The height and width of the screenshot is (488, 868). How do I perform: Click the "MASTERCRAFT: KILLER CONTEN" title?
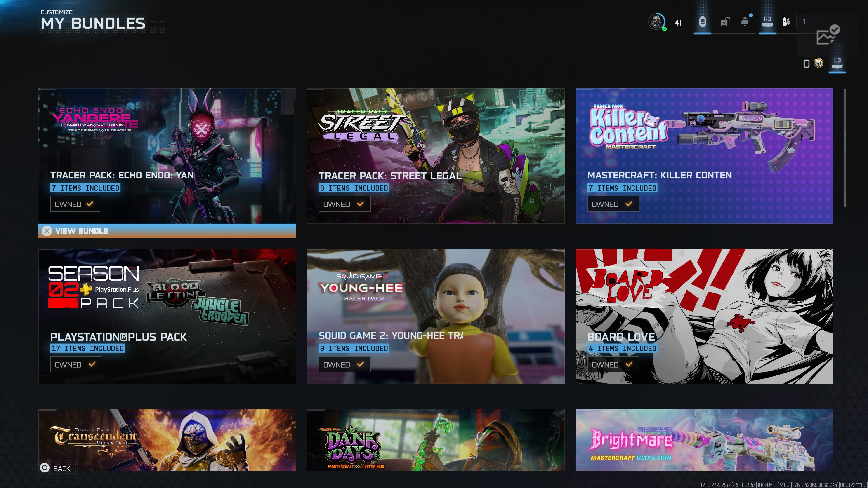pos(659,175)
